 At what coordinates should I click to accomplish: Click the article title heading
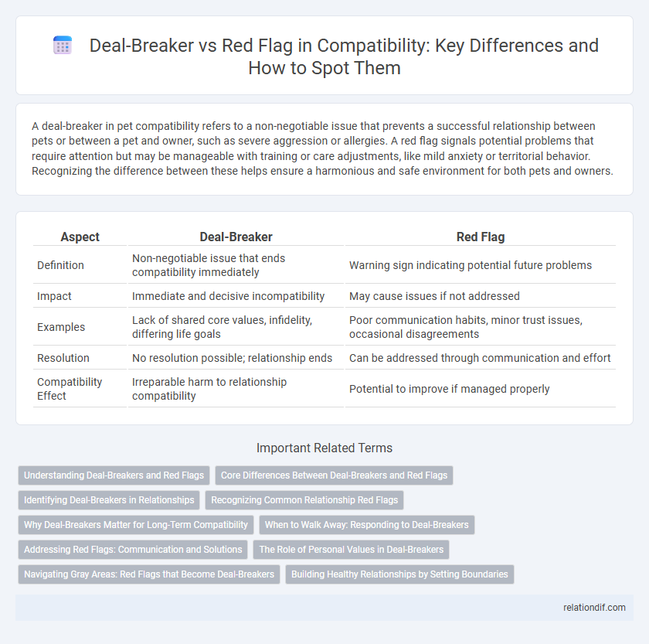pos(345,56)
